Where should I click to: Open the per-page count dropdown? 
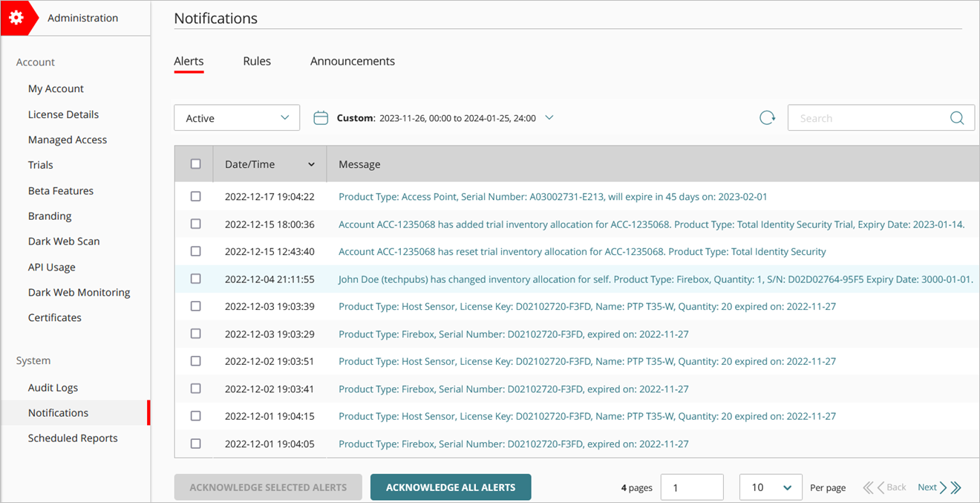pos(770,487)
